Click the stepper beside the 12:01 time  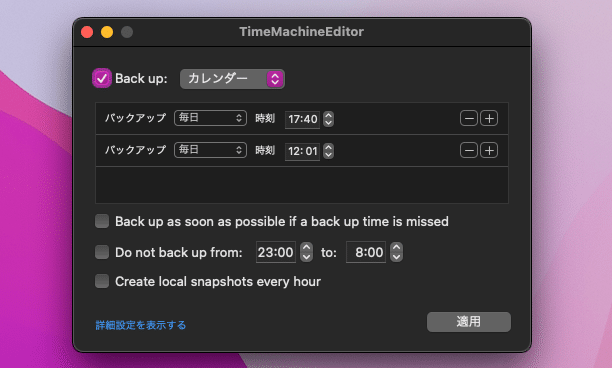(x=329, y=151)
